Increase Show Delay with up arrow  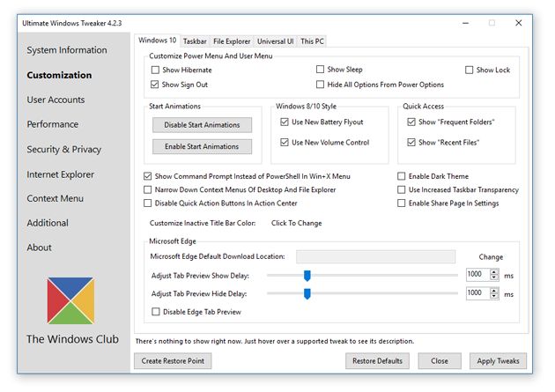click(494, 271)
